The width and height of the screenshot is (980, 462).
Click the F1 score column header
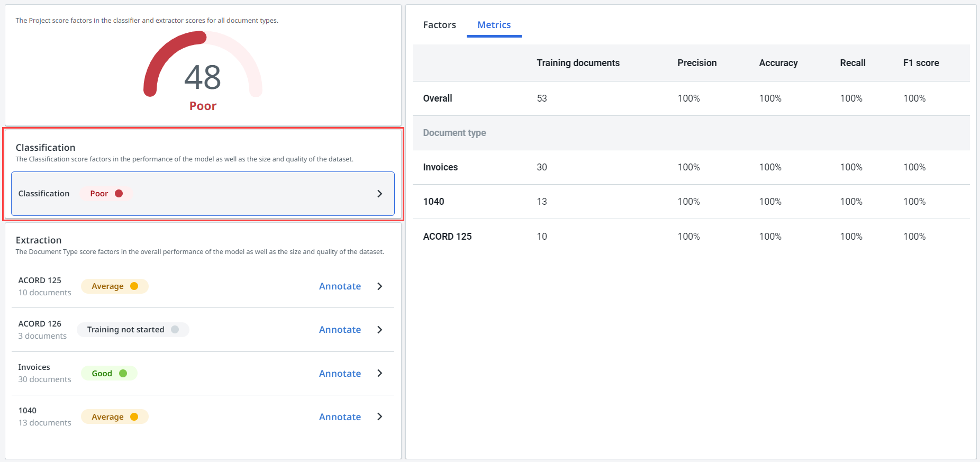[x=921, y=63]
